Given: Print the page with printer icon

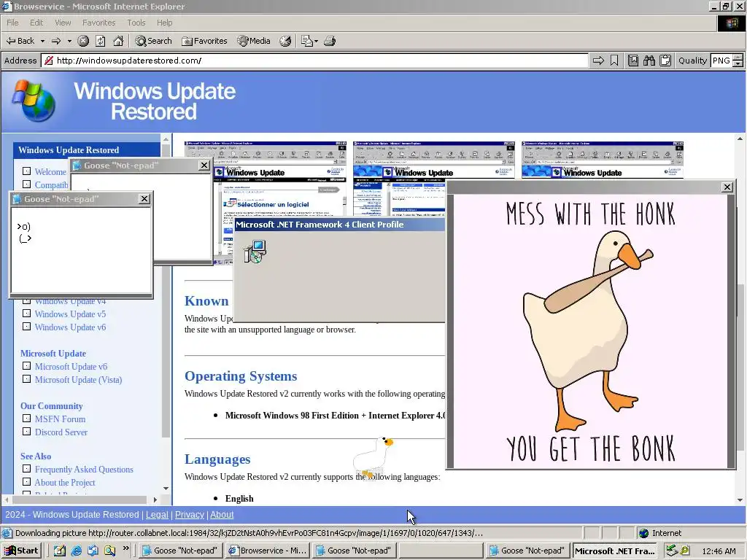Looking at the screenshot, I should point(330,41).
